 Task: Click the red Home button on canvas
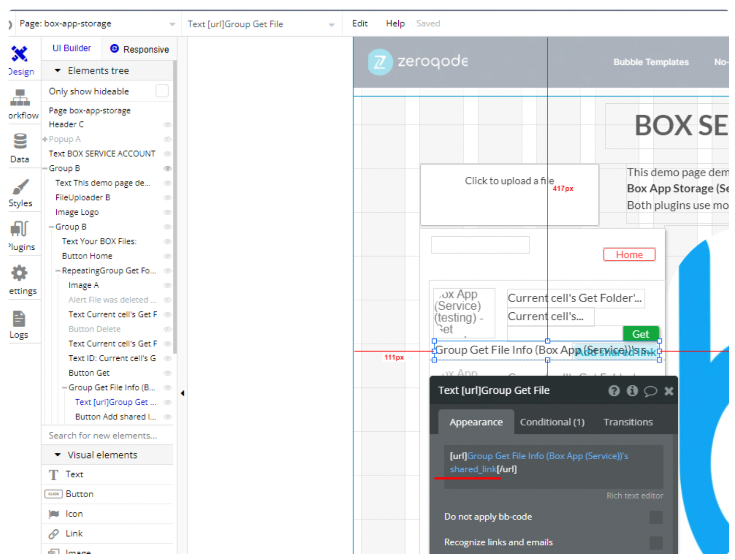629,255
